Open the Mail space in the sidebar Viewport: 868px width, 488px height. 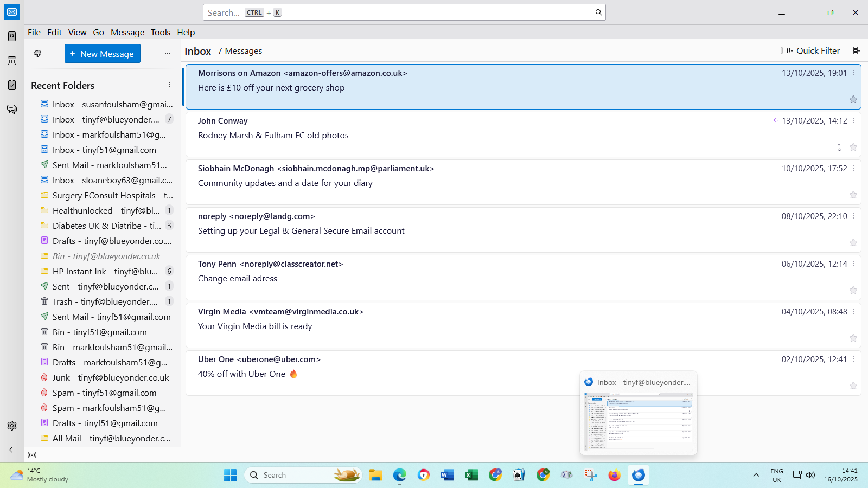[12, 12]
